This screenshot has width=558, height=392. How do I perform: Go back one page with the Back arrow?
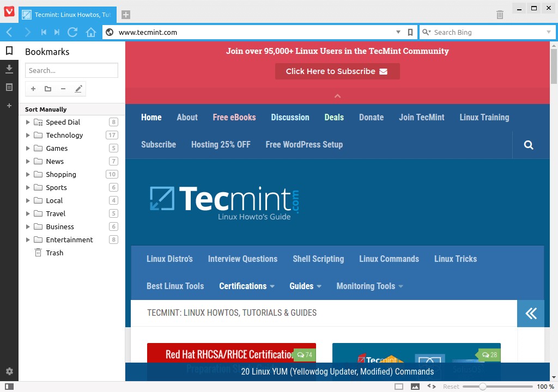pos(10,32)
